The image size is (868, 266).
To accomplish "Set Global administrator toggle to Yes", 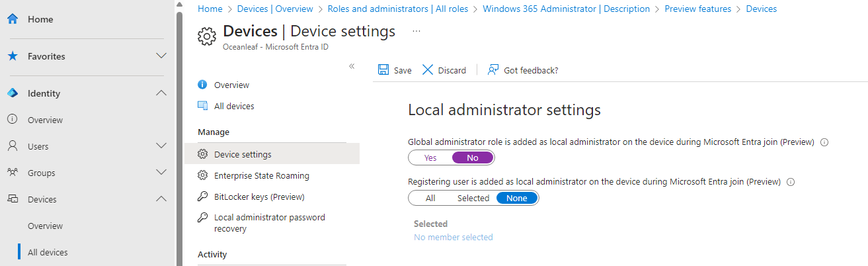I will coord(430,158).
